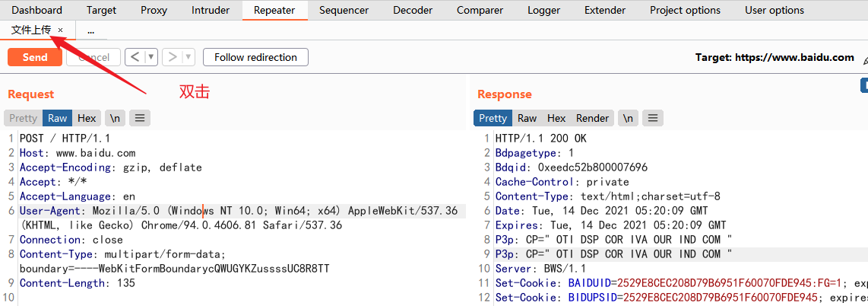868x306 pixels.
Task: Switch Response view to Render
Action: (x=592, y=118)
